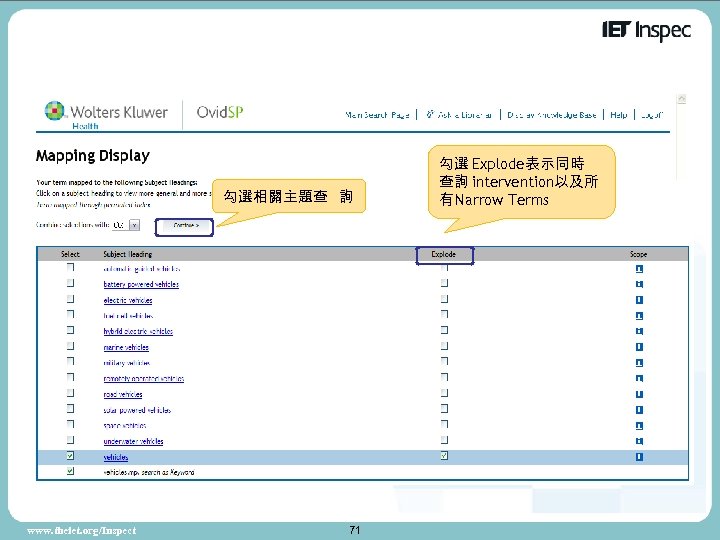The image size is (720, 540).
Task: Open Scope note for remotely operated vehicles
Action: pyautogui.click(x=639, y=378)
